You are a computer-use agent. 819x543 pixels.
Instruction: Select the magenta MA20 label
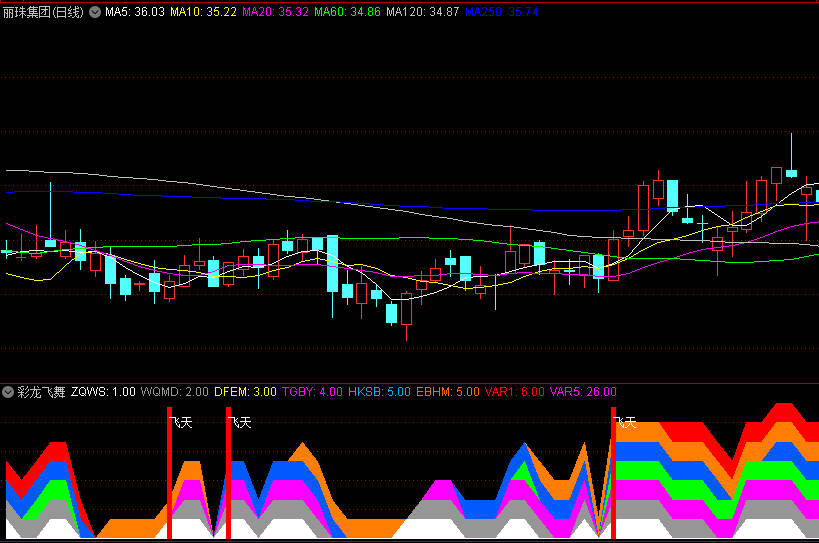pyautogui.click(x=275, y=12)
